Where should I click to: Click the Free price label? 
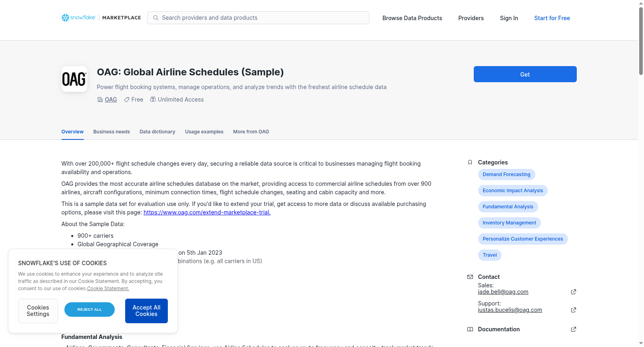(137, 100)
